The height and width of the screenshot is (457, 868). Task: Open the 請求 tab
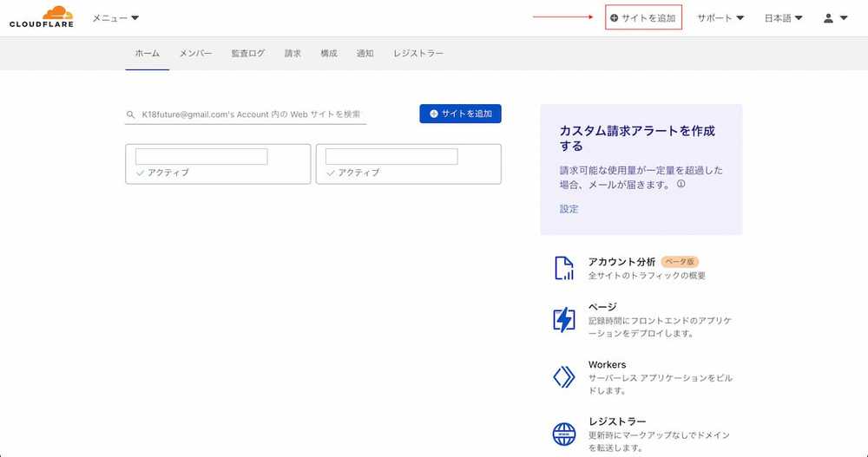(293, 54)
